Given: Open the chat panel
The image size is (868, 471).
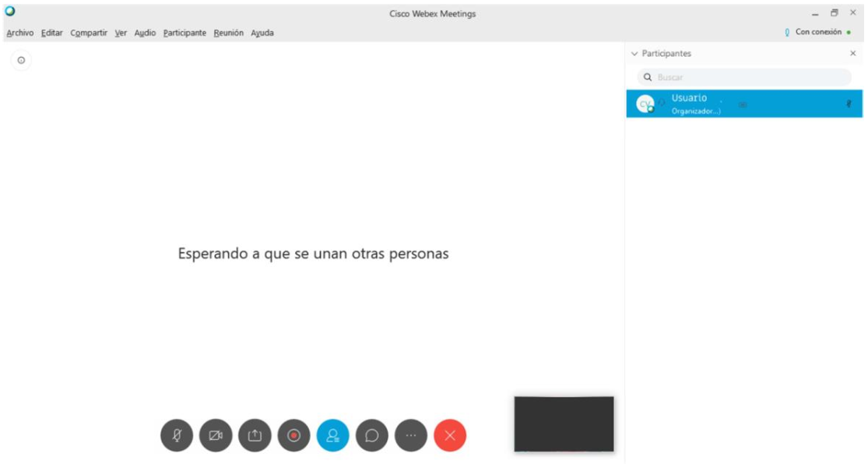Looking at the screenshot, I should 372,435.
